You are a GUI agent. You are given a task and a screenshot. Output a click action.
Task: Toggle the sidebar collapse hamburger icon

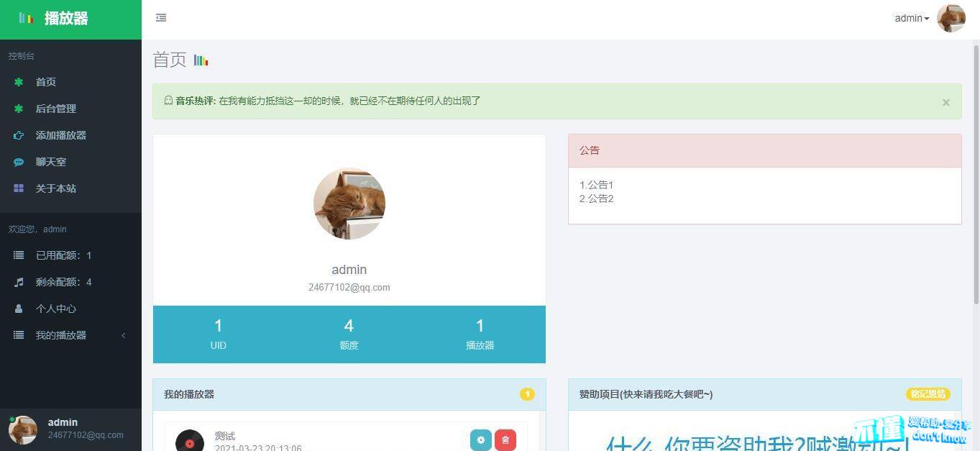(x=161, y=18)
